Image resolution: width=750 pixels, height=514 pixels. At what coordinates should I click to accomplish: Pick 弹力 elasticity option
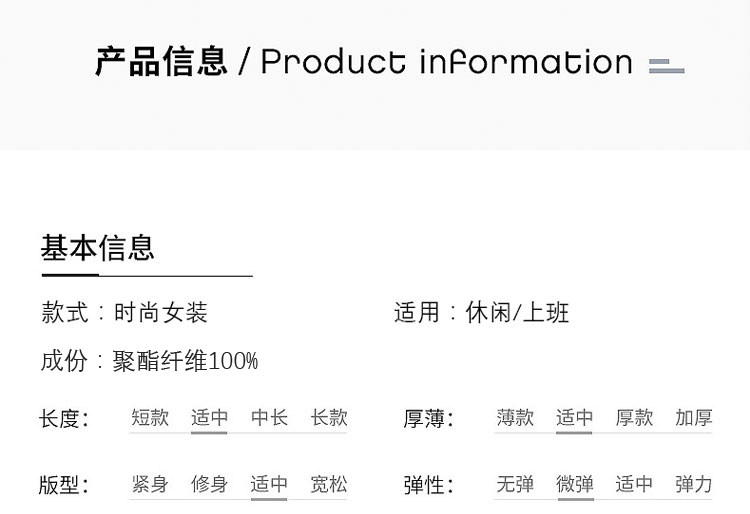[x=693, y=485]
